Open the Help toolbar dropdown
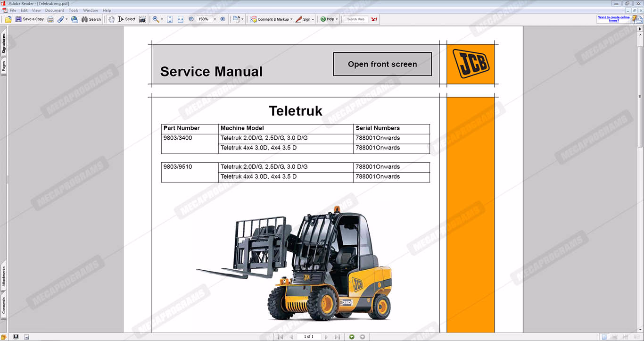 coord(329,19)
